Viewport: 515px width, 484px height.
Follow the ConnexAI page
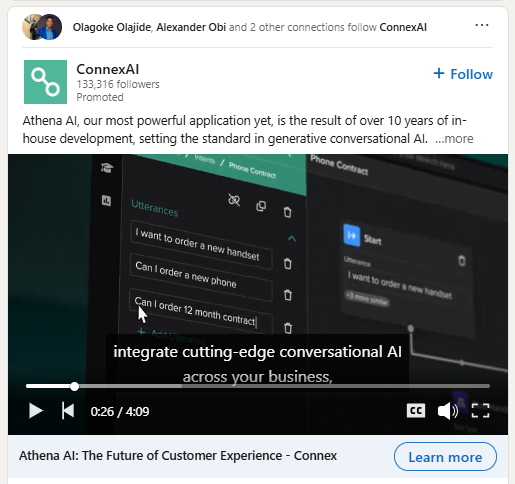[463, 74]
